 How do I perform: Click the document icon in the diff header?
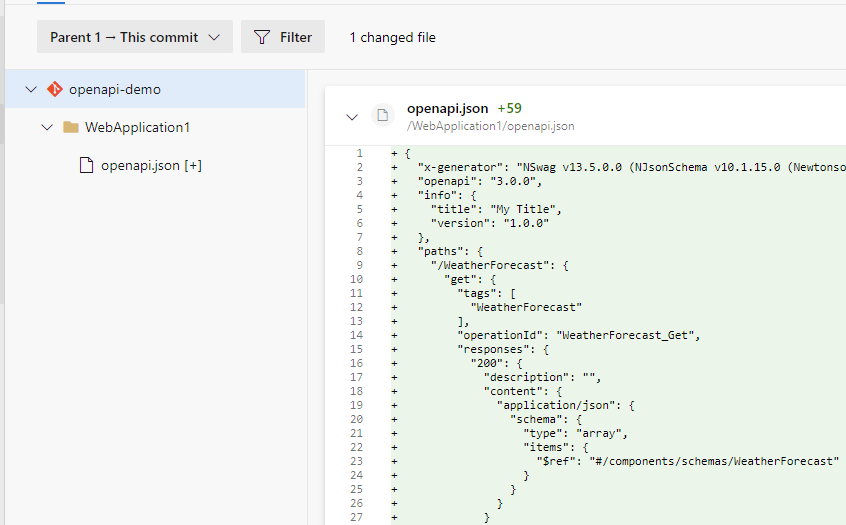(x=383, y=115)
